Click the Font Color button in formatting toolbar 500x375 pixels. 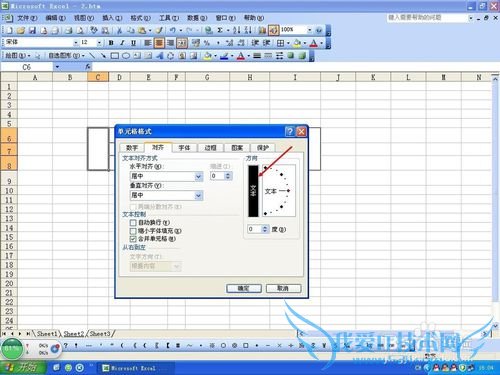pos(313,43)
